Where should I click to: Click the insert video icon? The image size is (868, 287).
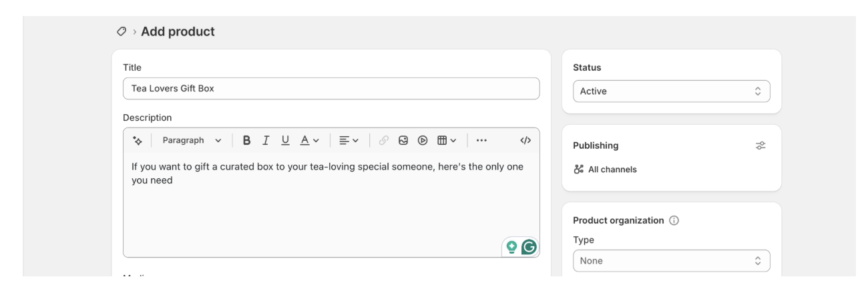(422, 140)
